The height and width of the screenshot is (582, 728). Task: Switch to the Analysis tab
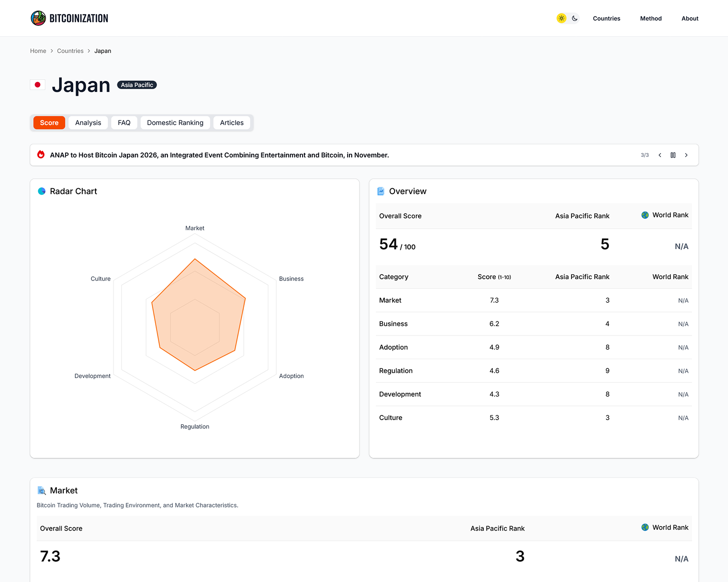click(x=88, y=123)
